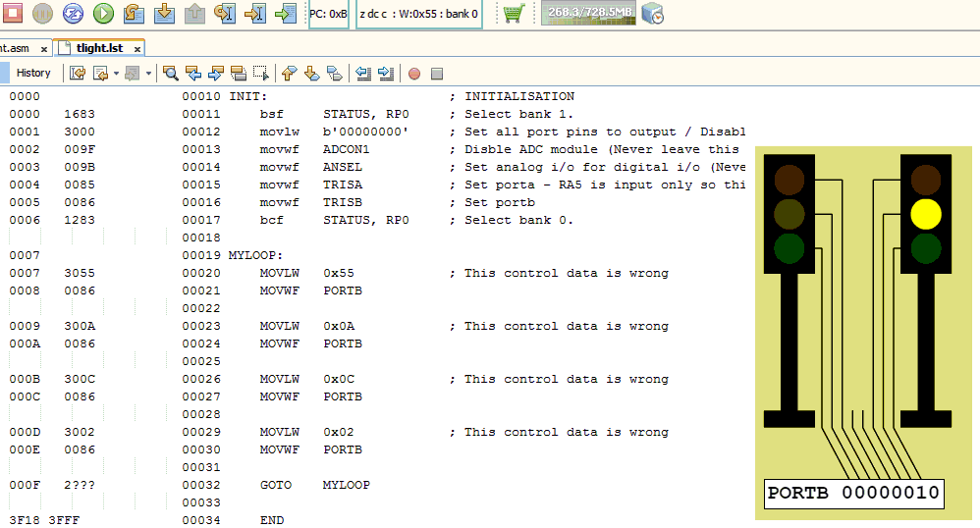
Task: Click Set PC at Cursor icon
Action: point(255,14)
